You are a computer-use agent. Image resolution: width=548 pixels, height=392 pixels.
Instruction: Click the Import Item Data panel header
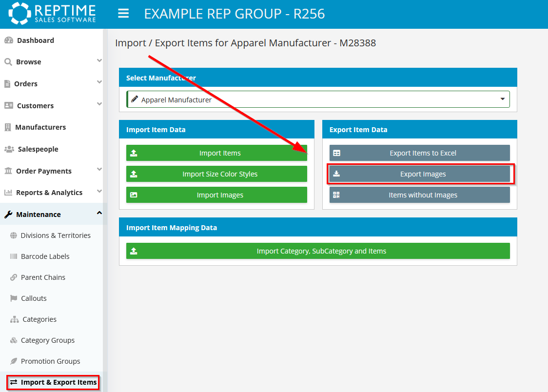click(x=216, y=130)
